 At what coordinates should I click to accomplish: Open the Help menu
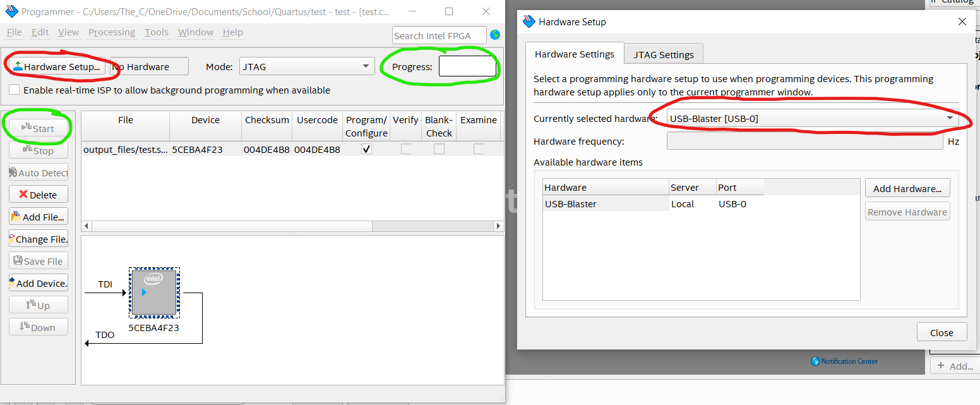233,32
